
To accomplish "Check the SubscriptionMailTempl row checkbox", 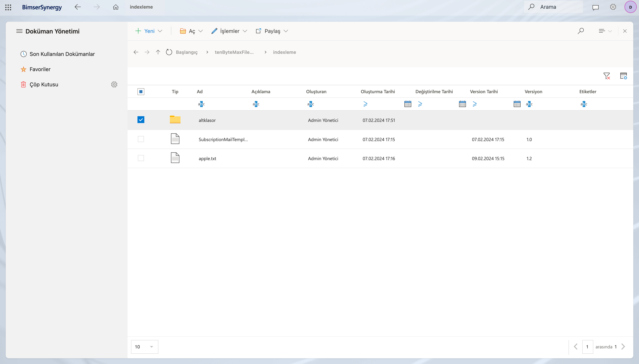I will click(x=141, y=139).
